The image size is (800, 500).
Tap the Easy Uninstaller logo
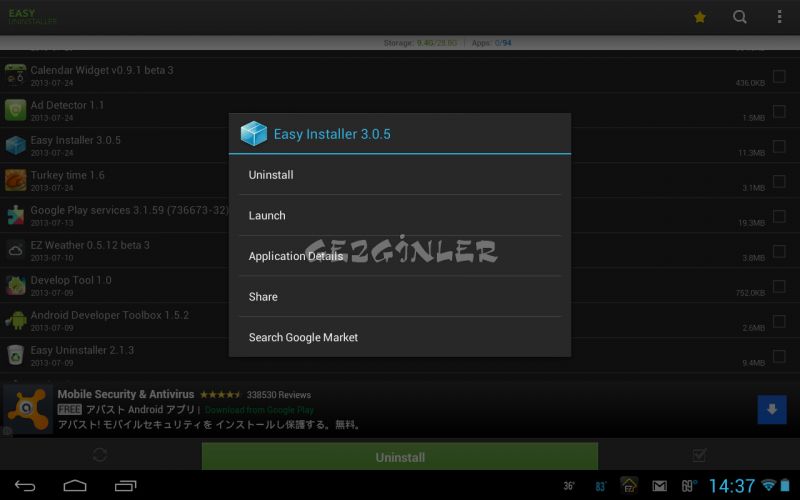32,16
